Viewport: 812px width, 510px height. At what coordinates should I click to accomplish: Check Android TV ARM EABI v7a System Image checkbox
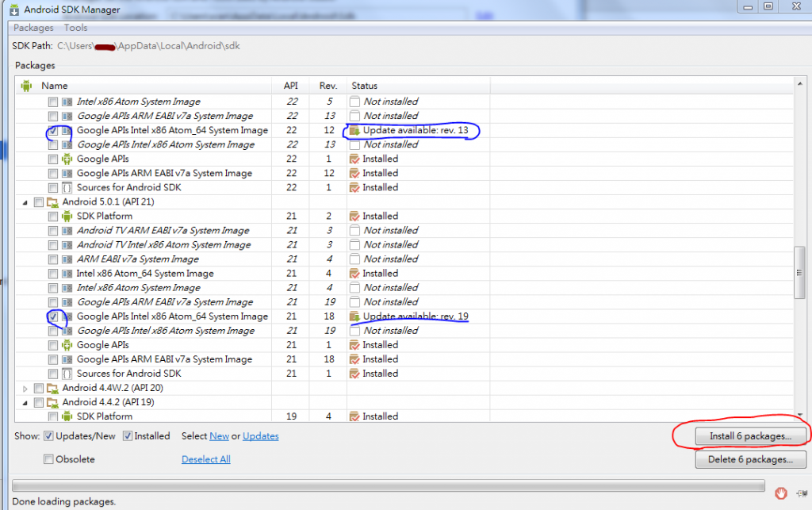tap(53, 230)
